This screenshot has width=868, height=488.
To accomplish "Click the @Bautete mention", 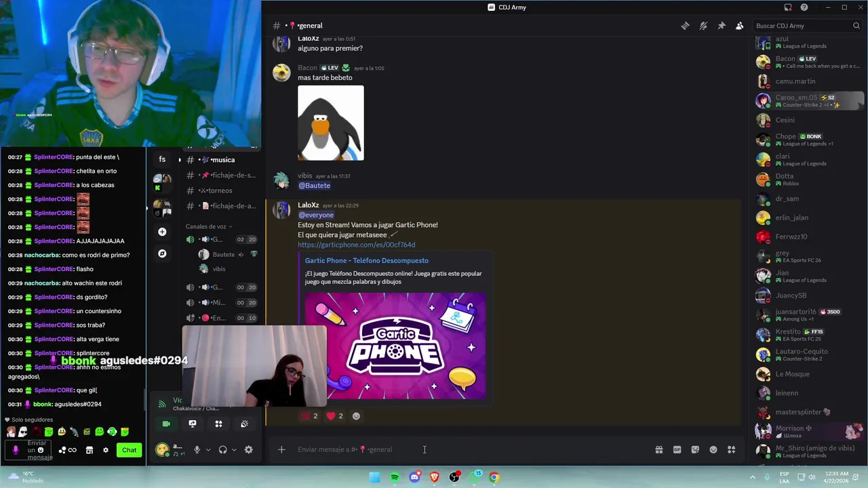I will point(314,186).
